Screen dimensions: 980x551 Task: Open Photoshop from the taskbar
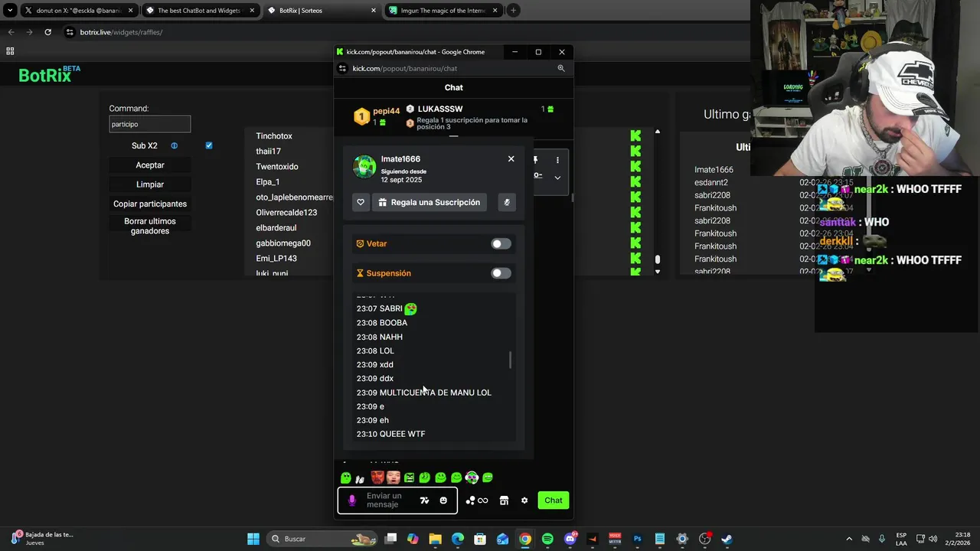637,539
